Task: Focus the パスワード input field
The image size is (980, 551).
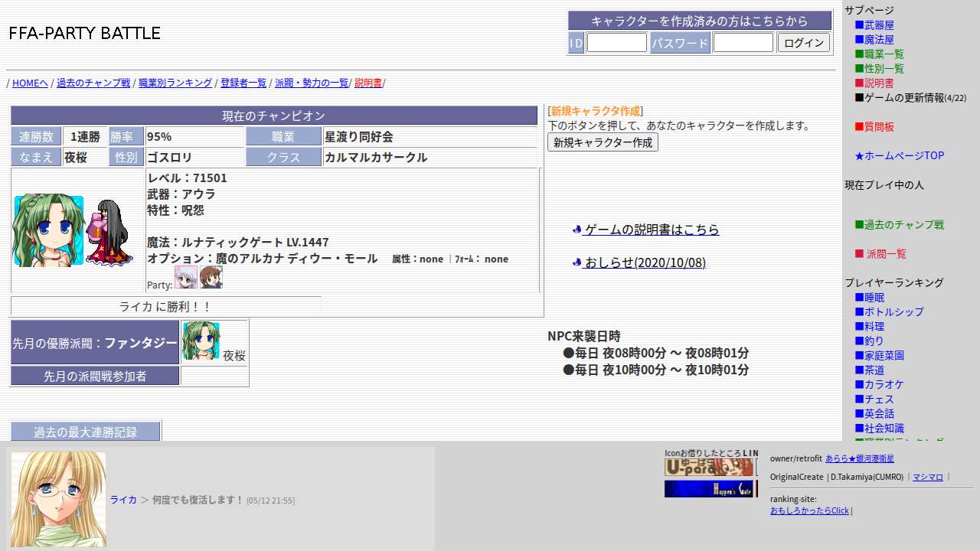Action: (x=743, y=43)
